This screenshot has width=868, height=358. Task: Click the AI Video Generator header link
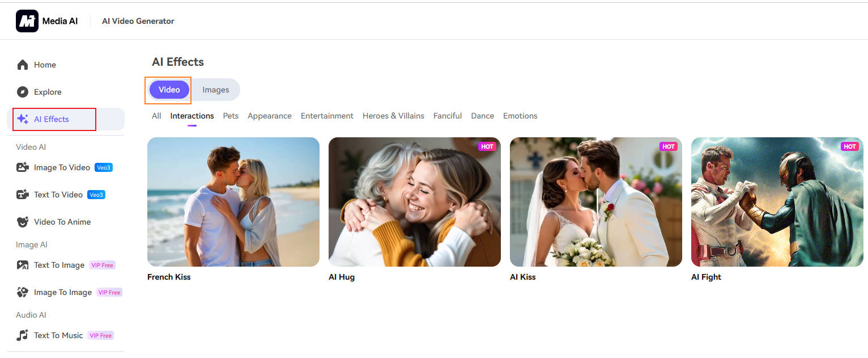(x=138, y=21)
